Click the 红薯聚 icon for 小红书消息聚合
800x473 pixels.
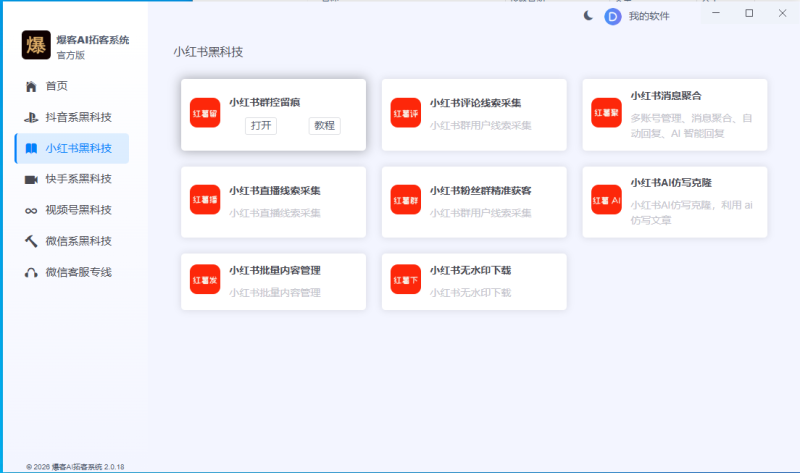606,113
